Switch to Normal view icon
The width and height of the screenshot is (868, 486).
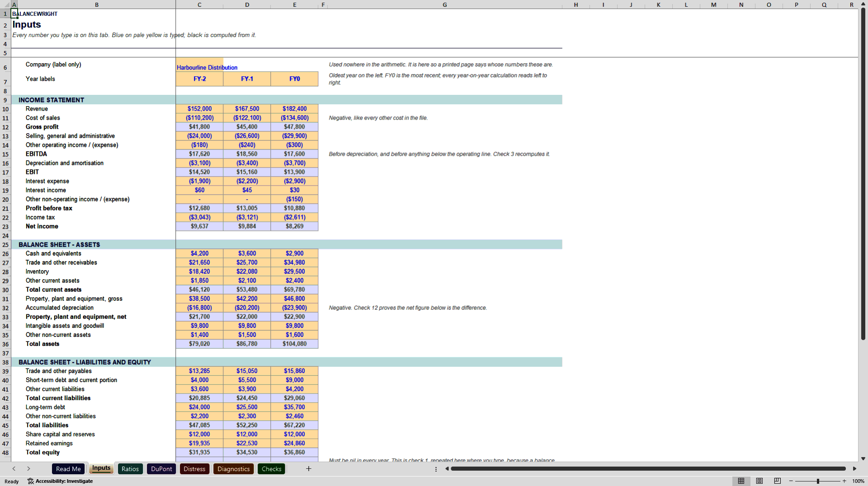click(741, 481)
